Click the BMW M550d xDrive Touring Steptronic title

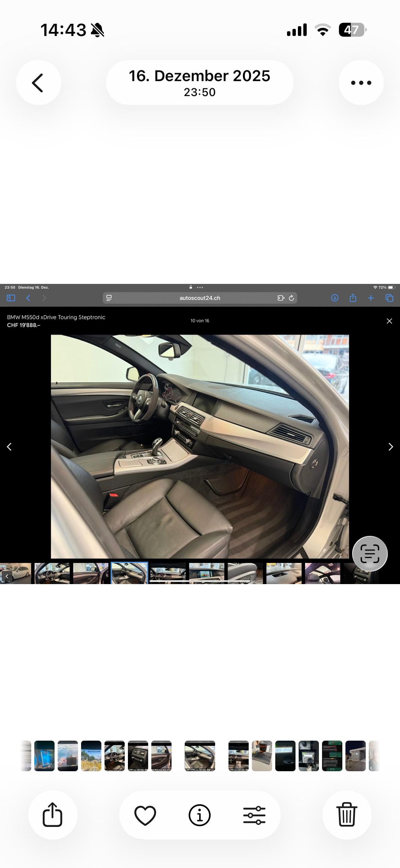point(56,317)
